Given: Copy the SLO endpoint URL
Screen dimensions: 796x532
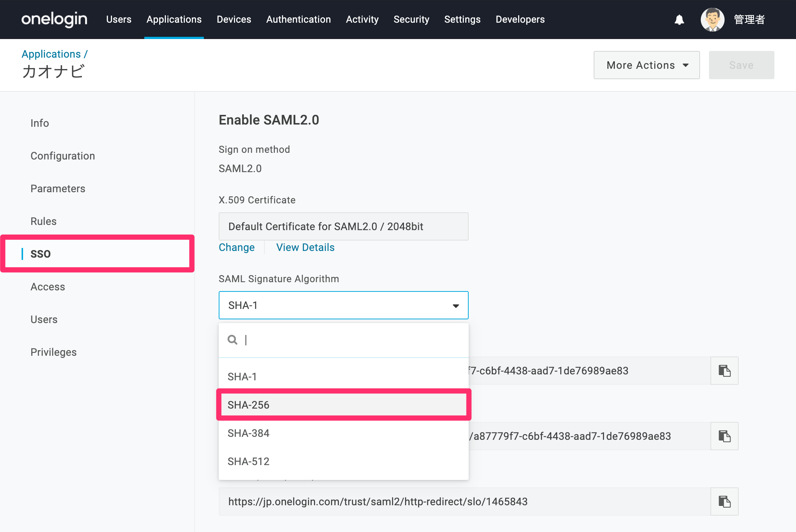Looking at the screenshot, I should point(724,502).
